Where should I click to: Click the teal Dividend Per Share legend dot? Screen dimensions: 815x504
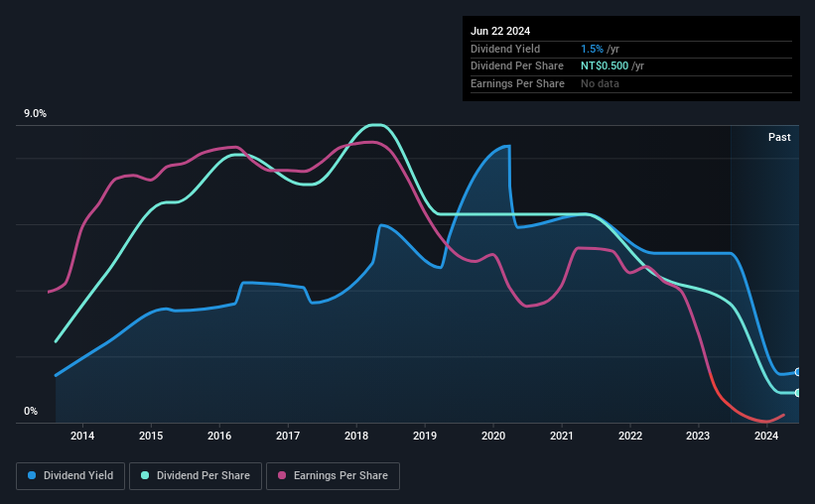click(x=145, y=475)
